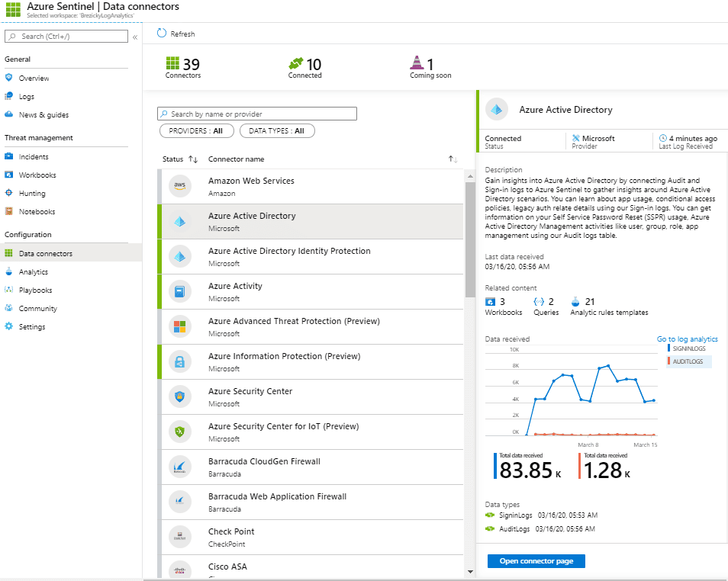The height and width of the screenshot is (581, 728).
Task: Open Overview in the General section
Action: click(x=34, y=78)
